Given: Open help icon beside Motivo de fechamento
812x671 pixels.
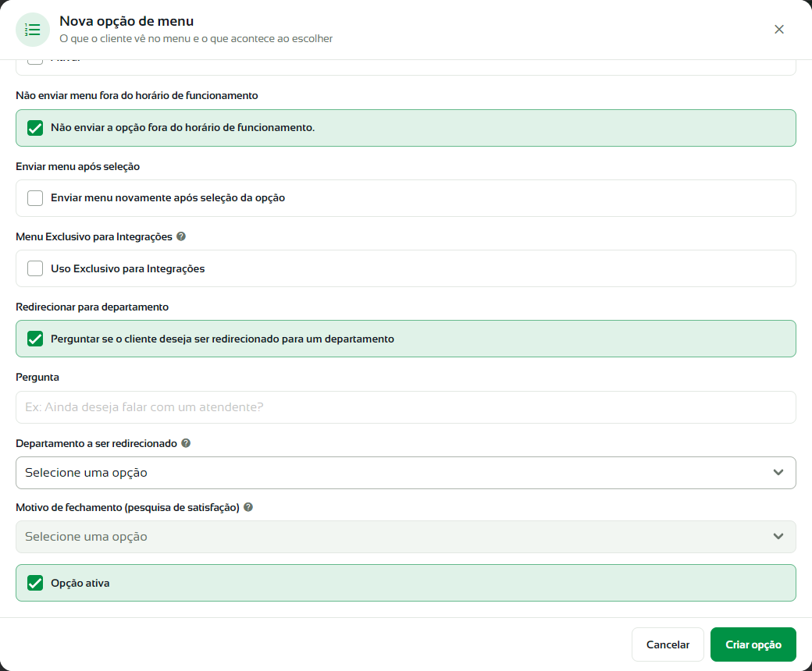Looking at the screenshot, I should pyautogui.click(x=248, y=507).
